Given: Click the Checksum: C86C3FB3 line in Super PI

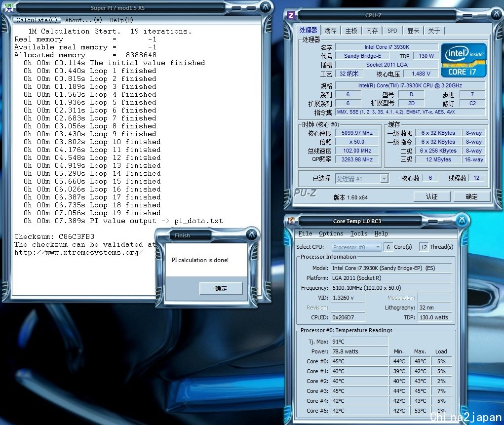Looking at the screenshot, I should 54,236.
